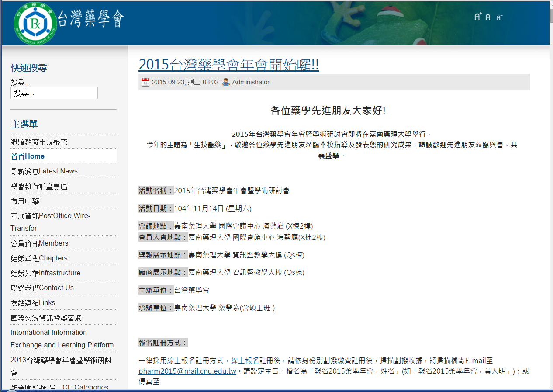Click the 會議地點: label
The image size is (553, 392).
tap(156, 226)
